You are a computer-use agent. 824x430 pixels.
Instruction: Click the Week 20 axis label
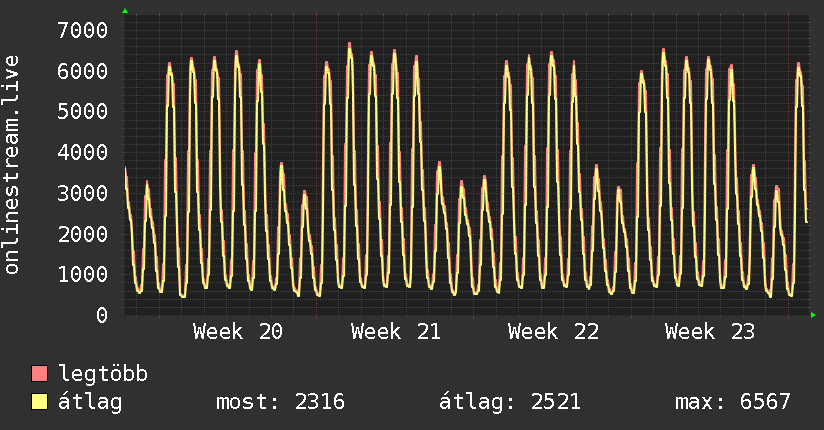tap(238, 332)
